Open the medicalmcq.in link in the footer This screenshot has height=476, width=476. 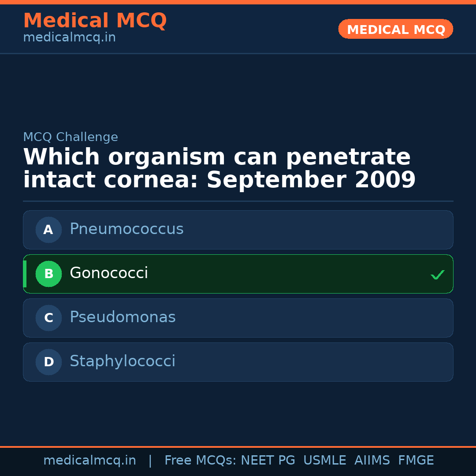point(90,460)
